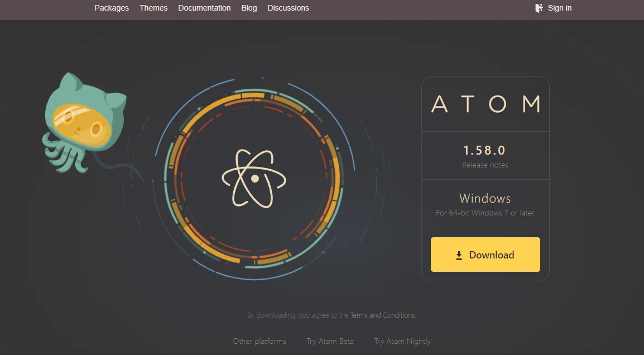The height and width of the screenshot is (355, 644).
Task: Go to the Themes section
Action: click(153, 8)
